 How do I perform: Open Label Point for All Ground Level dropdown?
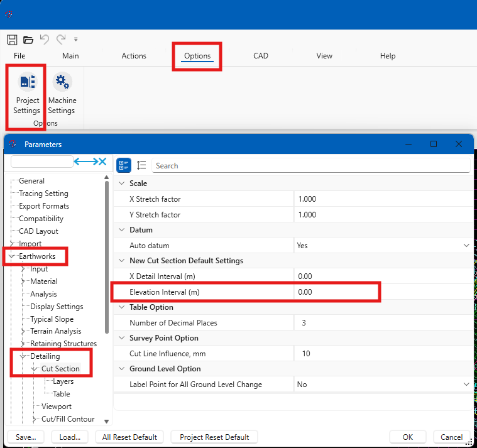click(466, 385)
